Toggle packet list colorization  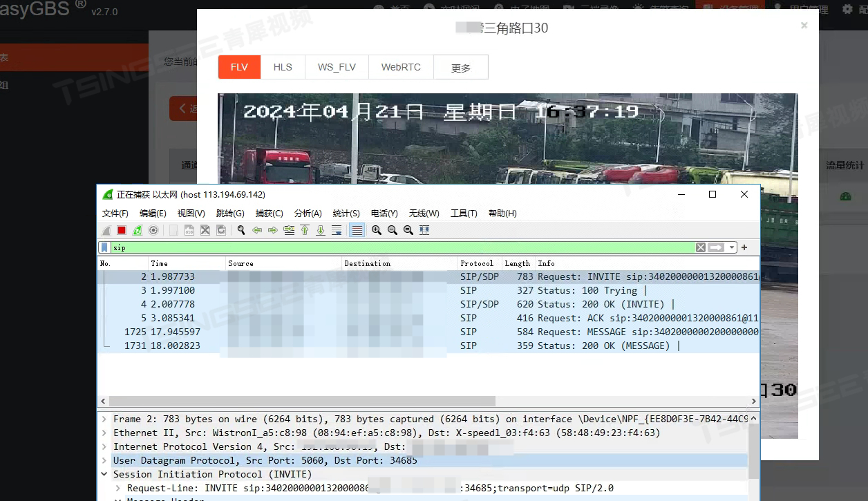(357, 230)
